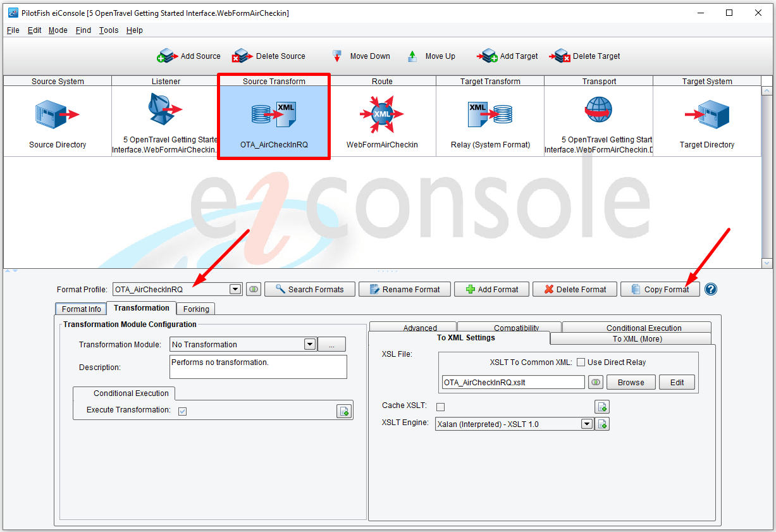Select the OTA_AirCheckInRQ source transform icon
Image resolution: width=776 pixels, height=532 pixels.
(x=273, y=114)
